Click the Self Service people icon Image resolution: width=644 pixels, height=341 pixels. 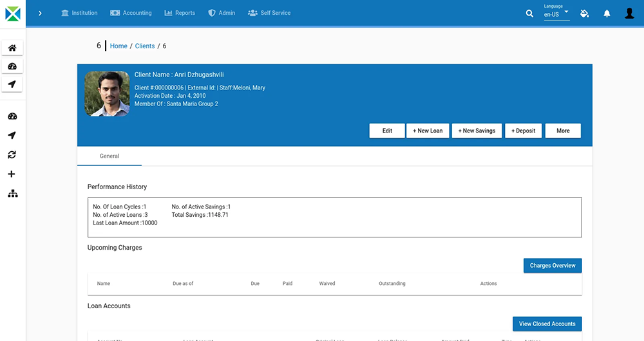[252, 13]
